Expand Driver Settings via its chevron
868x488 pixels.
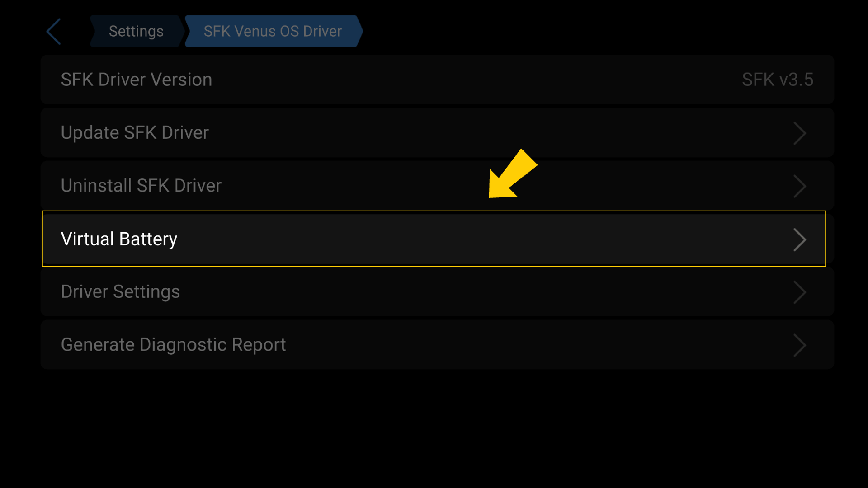[800, 293]
